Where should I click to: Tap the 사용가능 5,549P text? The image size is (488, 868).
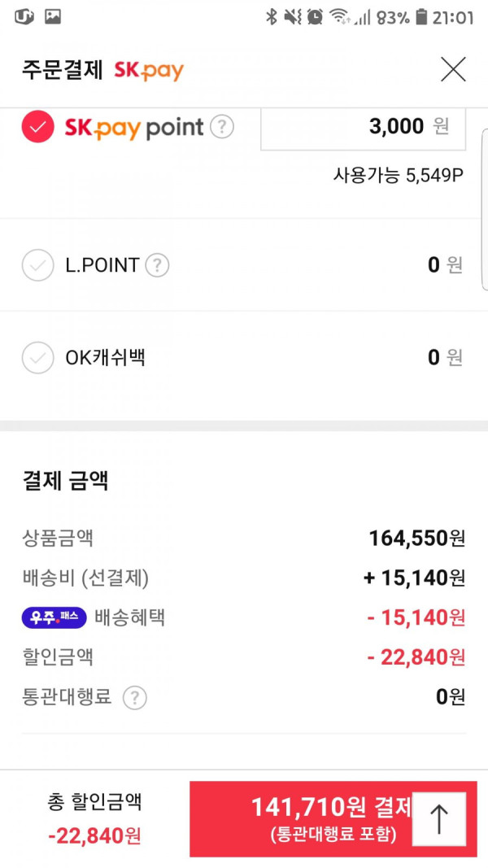pos(398,176)
